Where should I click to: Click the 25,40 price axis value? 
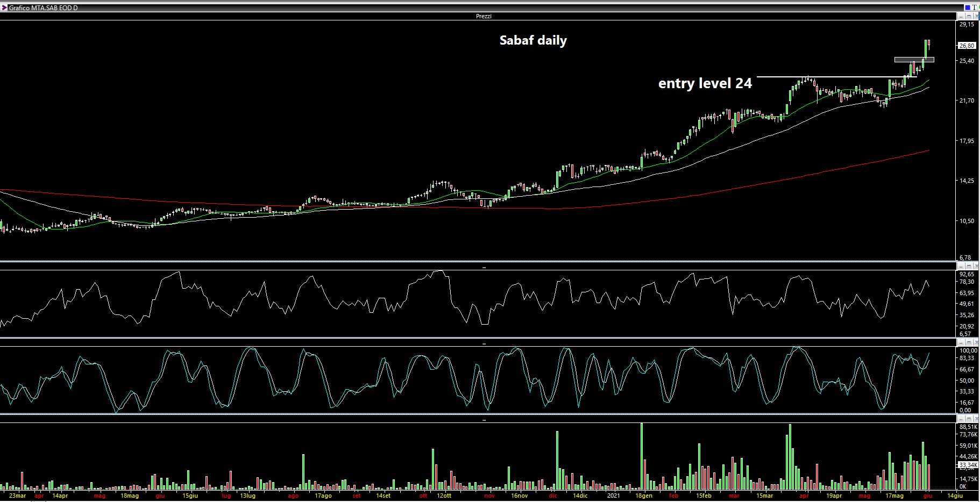(x=967, y=61)
